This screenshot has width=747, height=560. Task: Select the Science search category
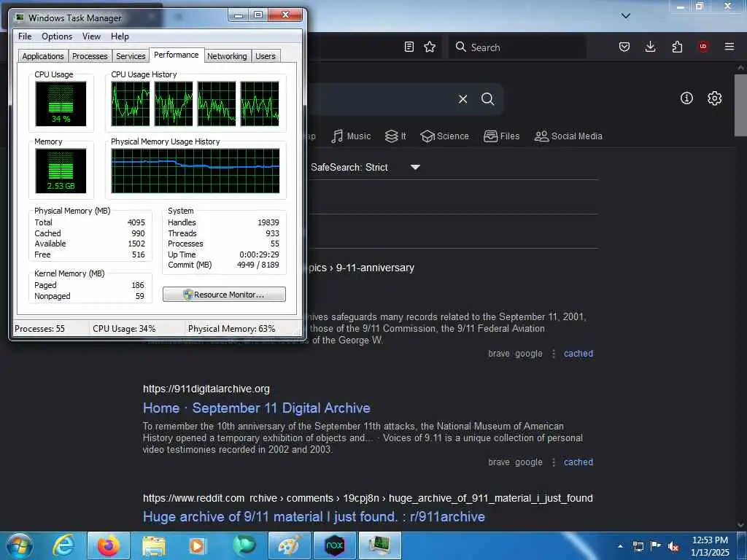click(444, 136)
